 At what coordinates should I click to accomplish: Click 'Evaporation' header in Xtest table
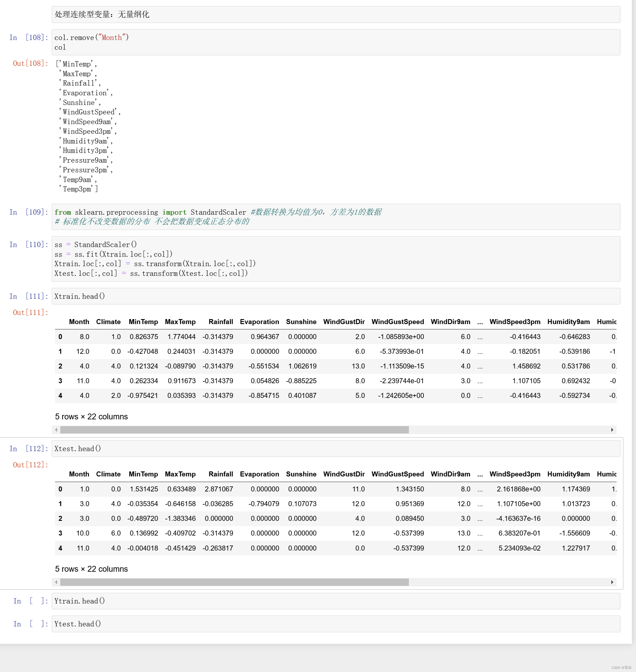259,474
